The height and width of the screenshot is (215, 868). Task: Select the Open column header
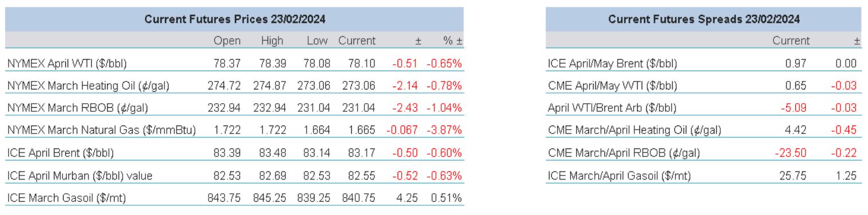click(x=226, y=41)
